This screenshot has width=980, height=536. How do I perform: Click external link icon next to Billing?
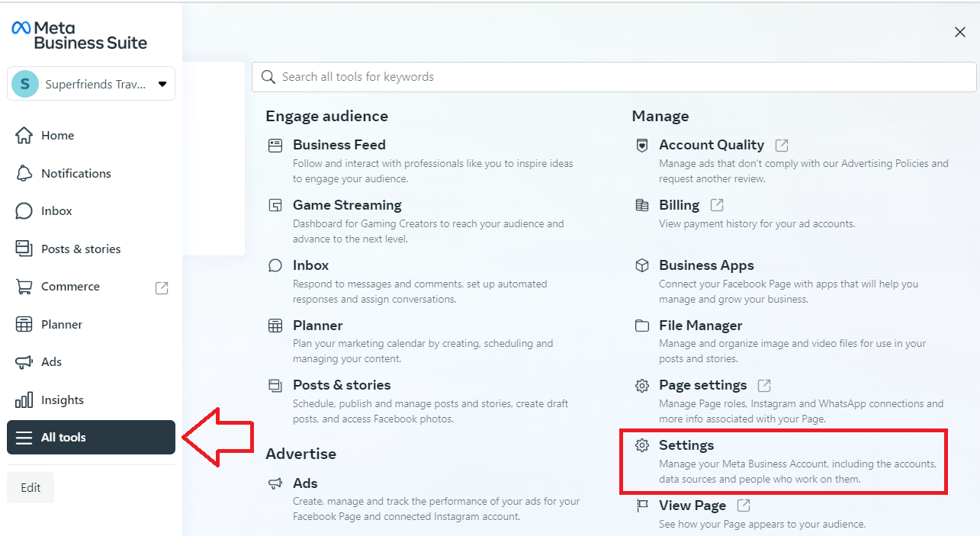pos(717,205)
